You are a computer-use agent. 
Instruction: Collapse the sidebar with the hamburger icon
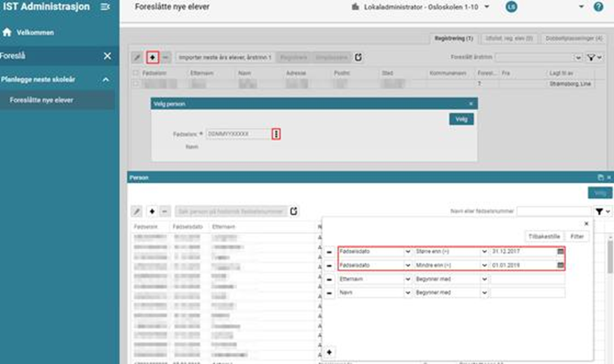point(105,7)
